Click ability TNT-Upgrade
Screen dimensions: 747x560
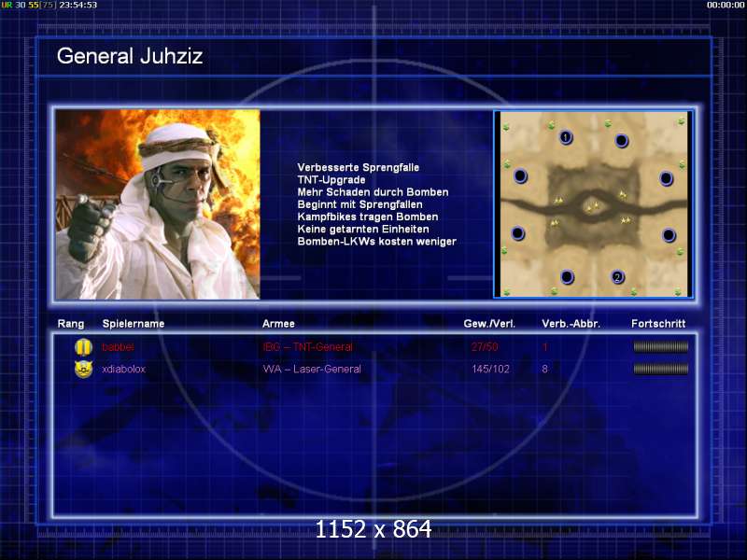point(331,180)
